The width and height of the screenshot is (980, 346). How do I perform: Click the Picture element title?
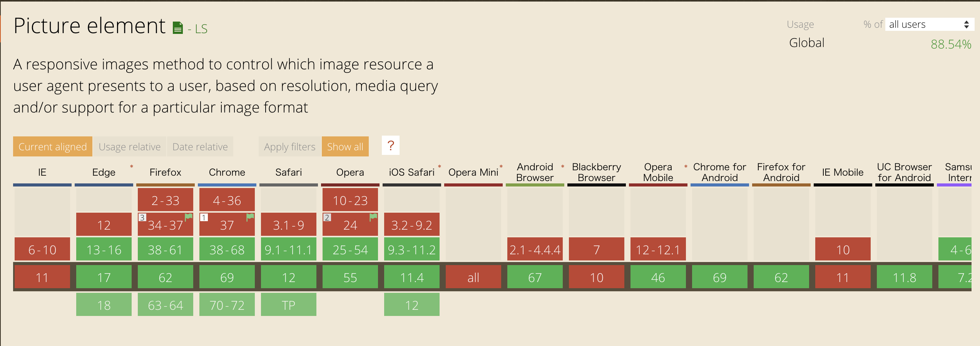point(89,26)
